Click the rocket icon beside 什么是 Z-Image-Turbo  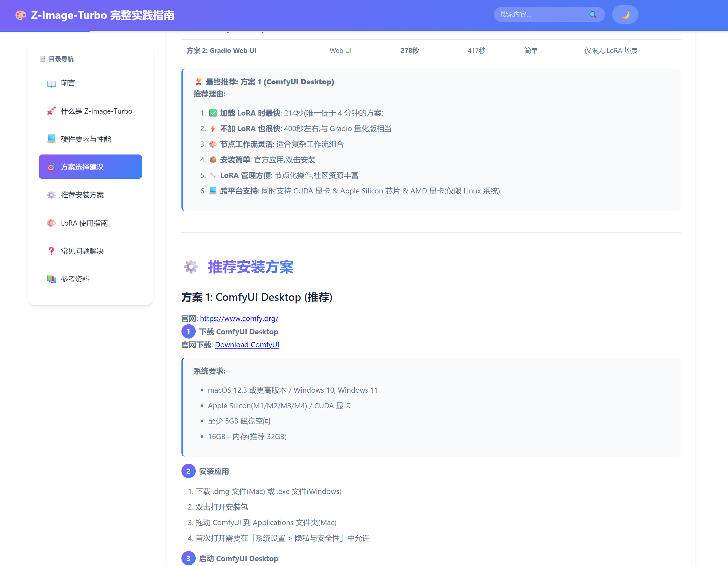point(51,111)
